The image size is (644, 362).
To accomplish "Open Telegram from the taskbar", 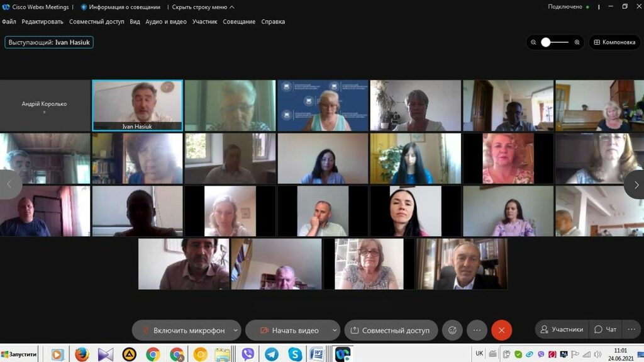I will [272, 354].
